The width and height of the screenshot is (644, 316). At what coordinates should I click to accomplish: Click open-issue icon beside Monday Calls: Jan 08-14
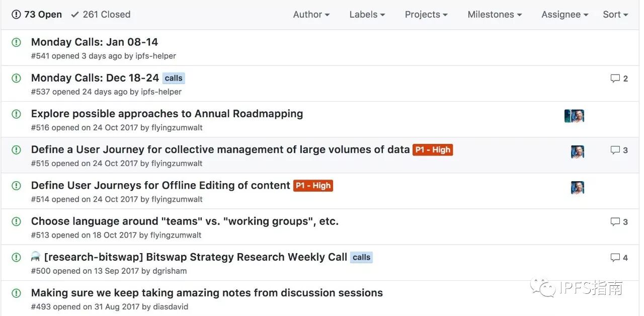16,42
